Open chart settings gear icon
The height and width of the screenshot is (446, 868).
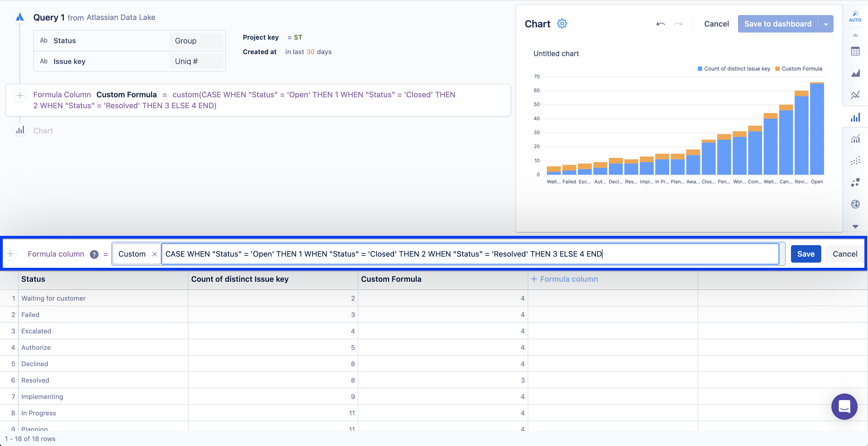tap(562, 24)
